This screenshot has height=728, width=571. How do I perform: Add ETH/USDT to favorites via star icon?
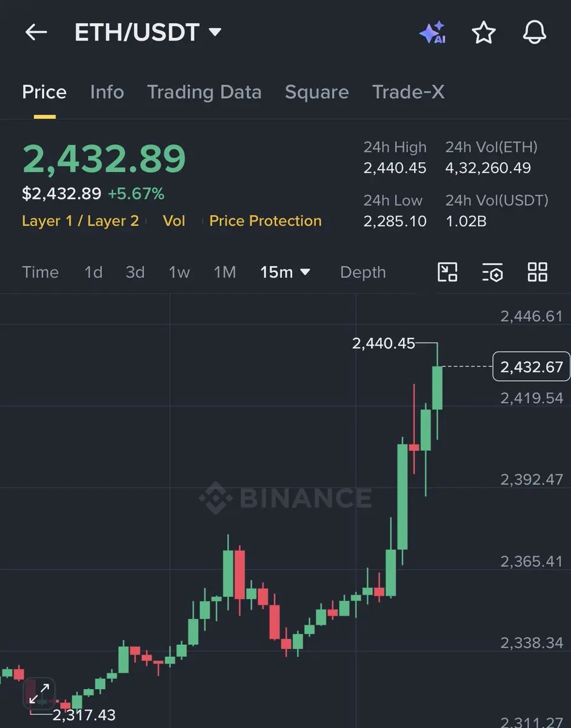483,33
